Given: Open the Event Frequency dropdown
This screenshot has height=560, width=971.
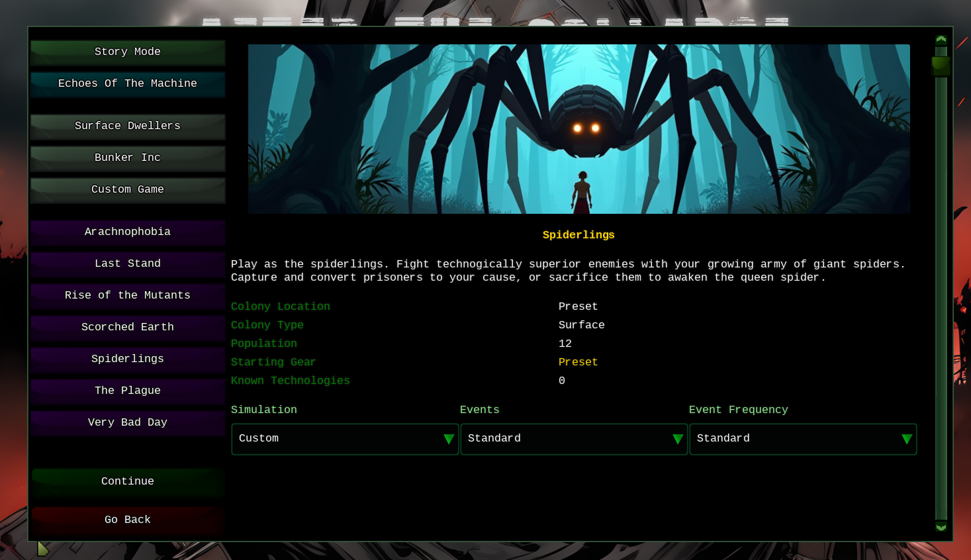Looking at the screenshot, I should click(803, 439).
